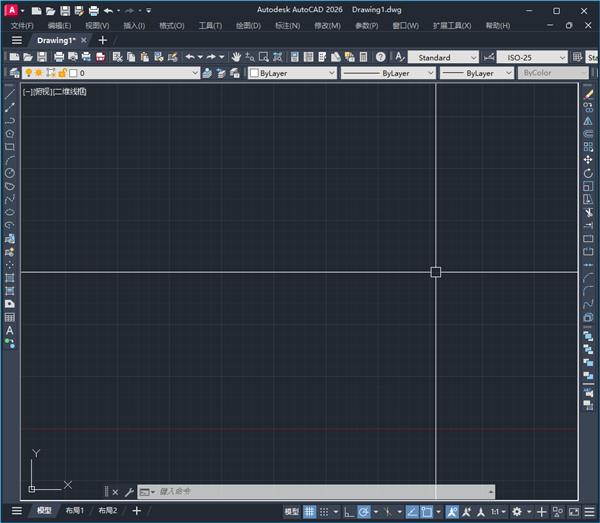This screenshot has height=523, width=600.
Task: Toggle object snap in status bar
Action: pyautogui.click(x=426, y=512)
